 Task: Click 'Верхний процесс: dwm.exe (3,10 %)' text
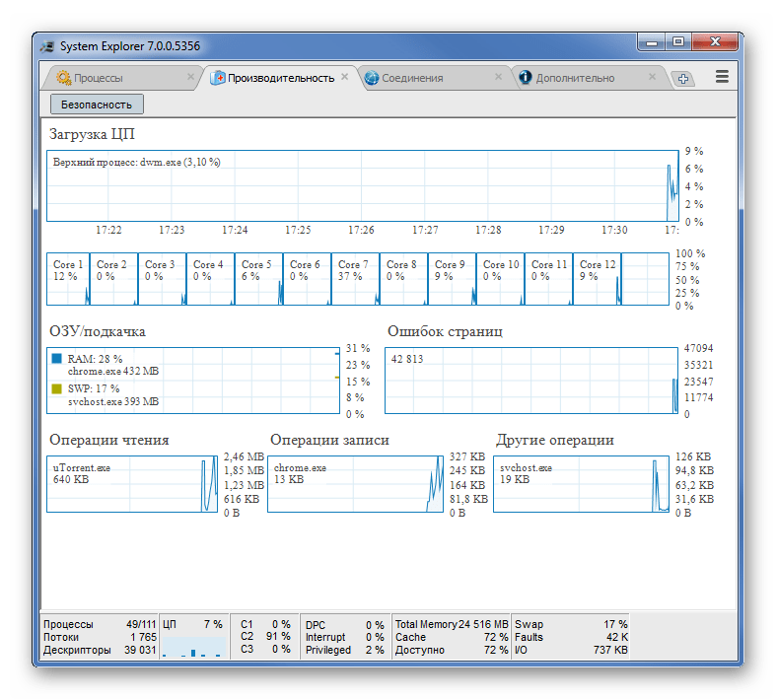click(x=137, y=162)
